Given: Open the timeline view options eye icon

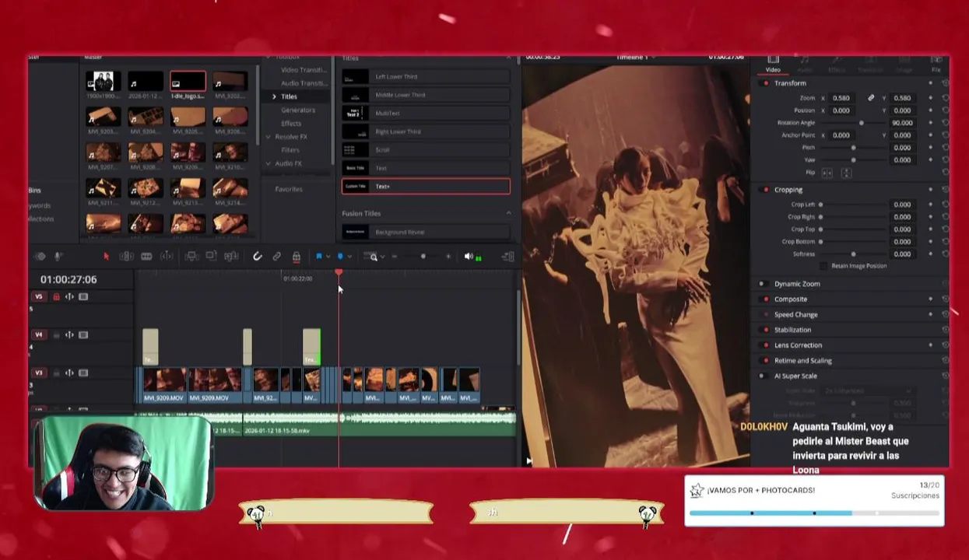Looking at the screenshot, I should coord(40,256).
